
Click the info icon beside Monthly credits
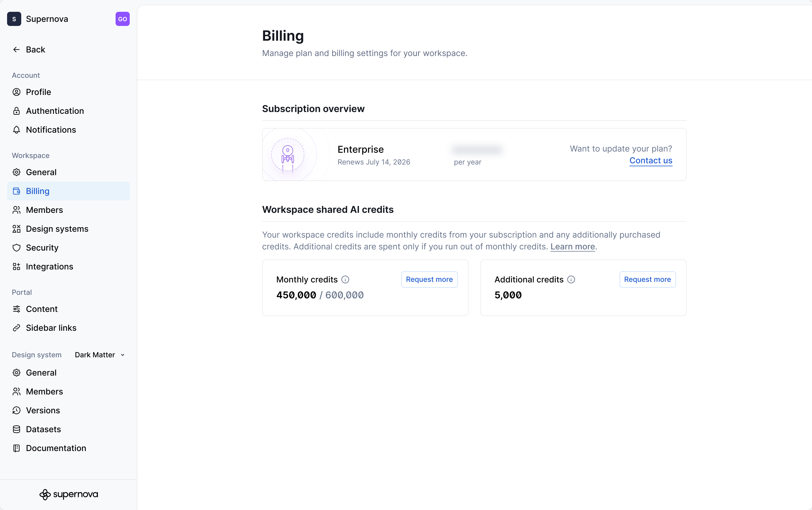(345, 279)
